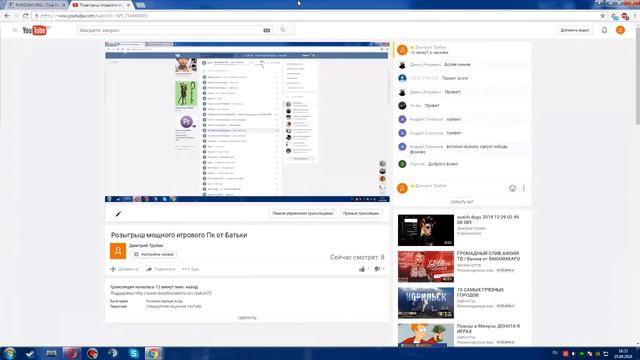Viewport: 640px width, 360px height.
Task: Go back with browser back arrow
Action: [7, 16]
